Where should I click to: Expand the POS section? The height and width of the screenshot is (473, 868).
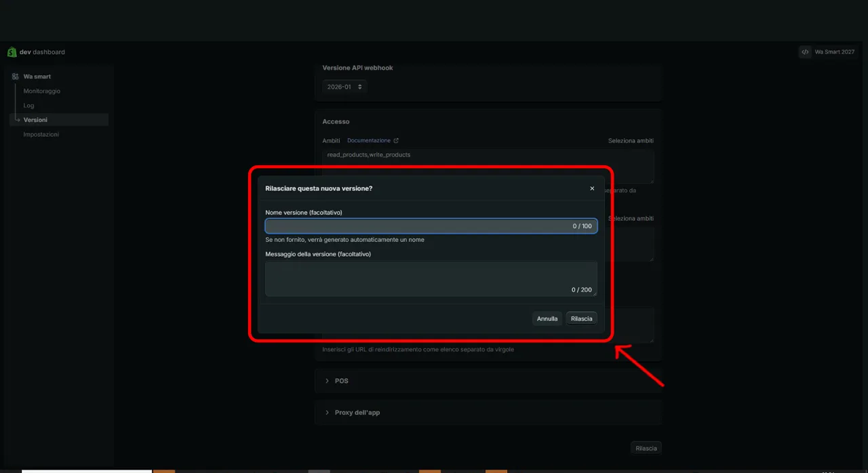point(488,381)
